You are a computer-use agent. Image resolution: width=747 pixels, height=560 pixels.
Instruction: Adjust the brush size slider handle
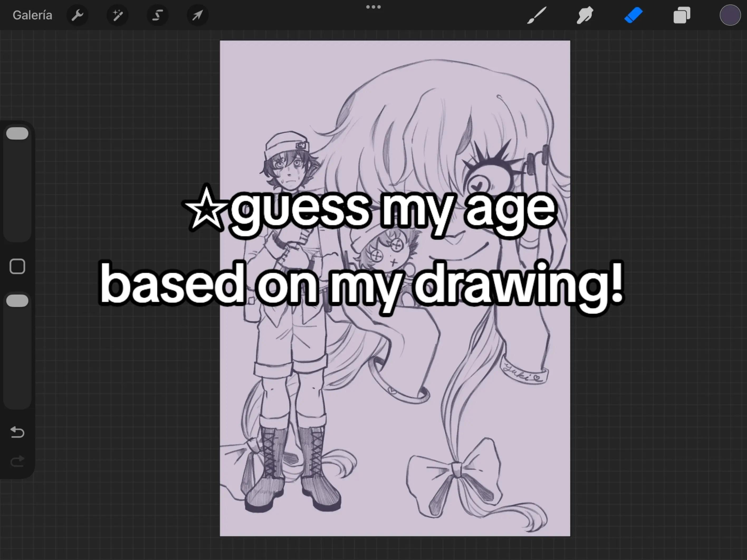[17, 133]
